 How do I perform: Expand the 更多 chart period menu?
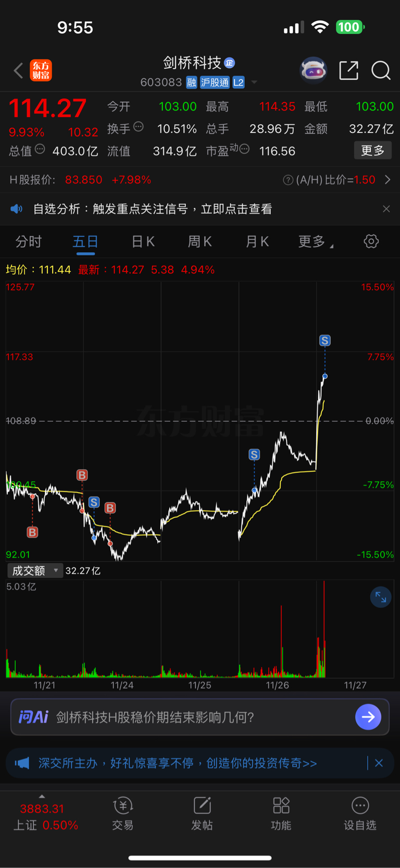[x=316, y=242]
